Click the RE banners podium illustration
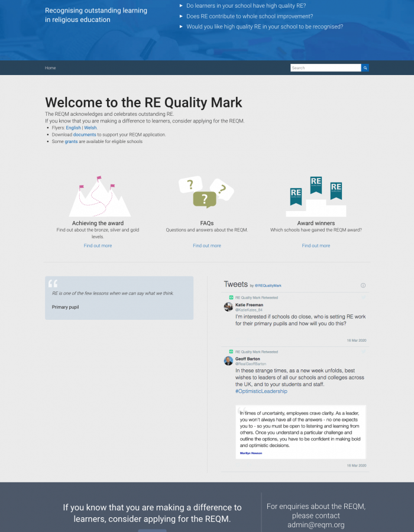This screenshot has height=532, width=414. coord(316,196)
